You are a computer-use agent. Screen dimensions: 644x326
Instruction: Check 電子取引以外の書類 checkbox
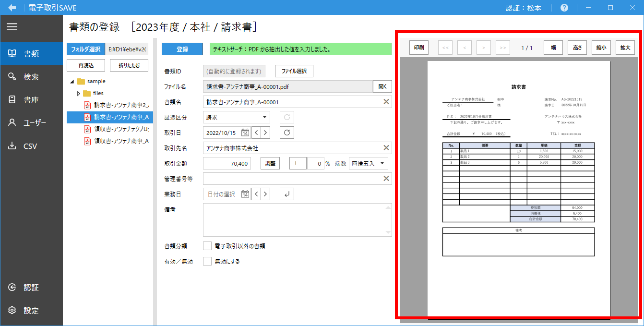point(207,246)
